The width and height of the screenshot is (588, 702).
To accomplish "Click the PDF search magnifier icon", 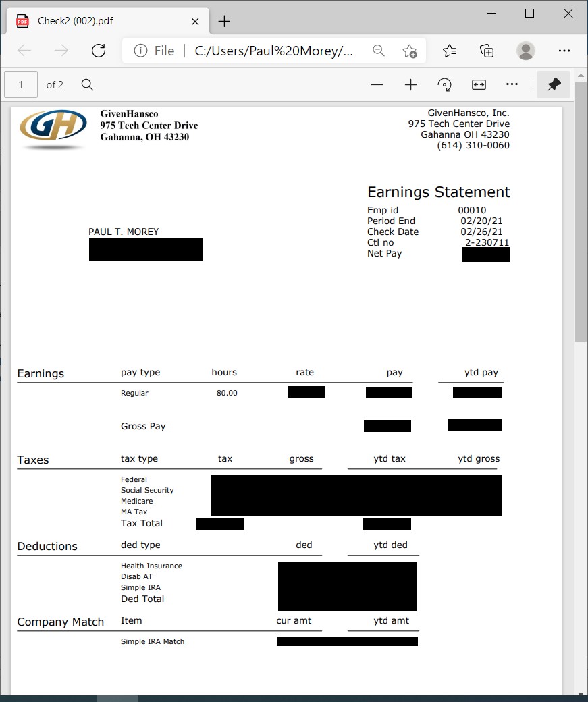I will (87, 84).
